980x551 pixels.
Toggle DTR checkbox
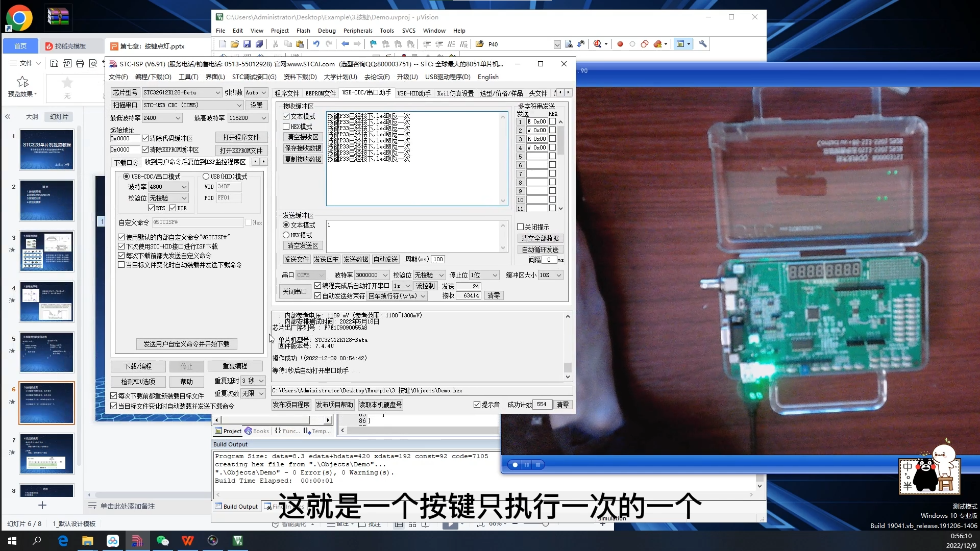click(173, 208)
